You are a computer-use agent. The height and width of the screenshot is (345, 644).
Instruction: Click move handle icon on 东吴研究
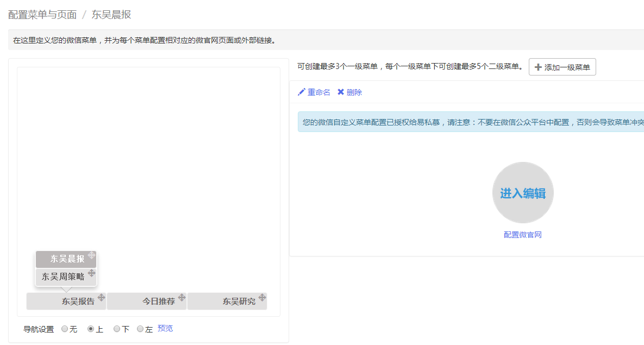click(x=262, y=297)
